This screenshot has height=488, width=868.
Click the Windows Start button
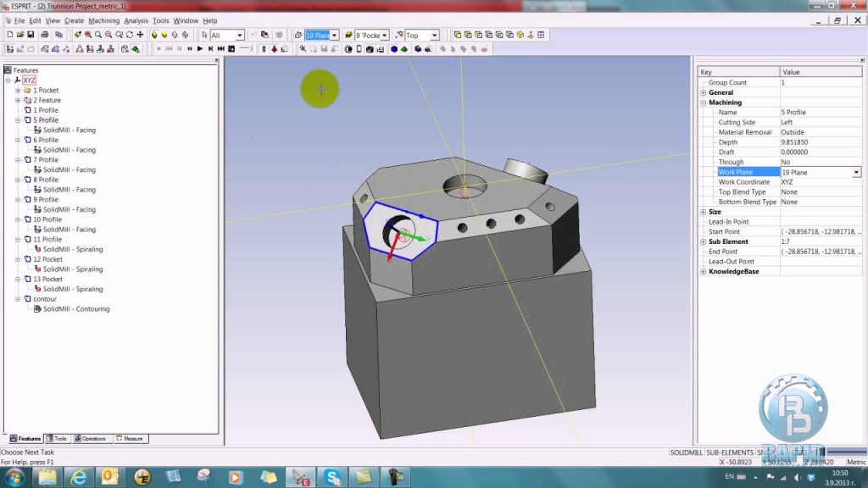pos(13,477)
